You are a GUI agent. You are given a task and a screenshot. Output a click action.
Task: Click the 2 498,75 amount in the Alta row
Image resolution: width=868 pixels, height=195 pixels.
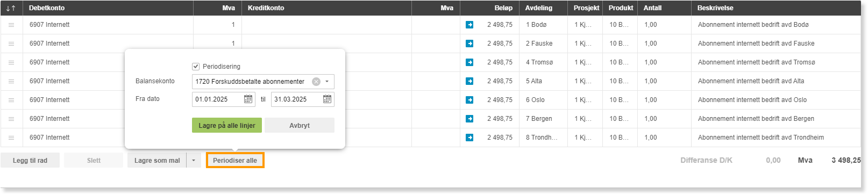[500, 81]
